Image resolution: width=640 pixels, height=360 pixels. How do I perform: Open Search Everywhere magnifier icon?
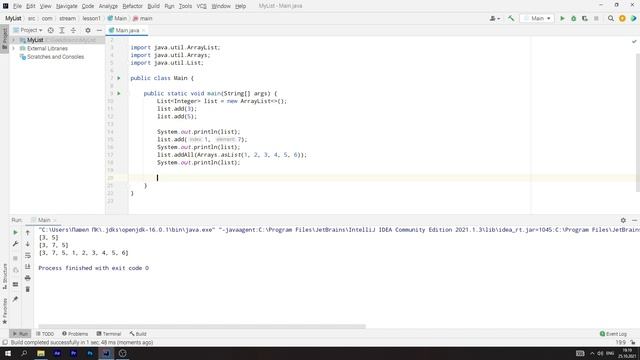(x=611, y=18)
